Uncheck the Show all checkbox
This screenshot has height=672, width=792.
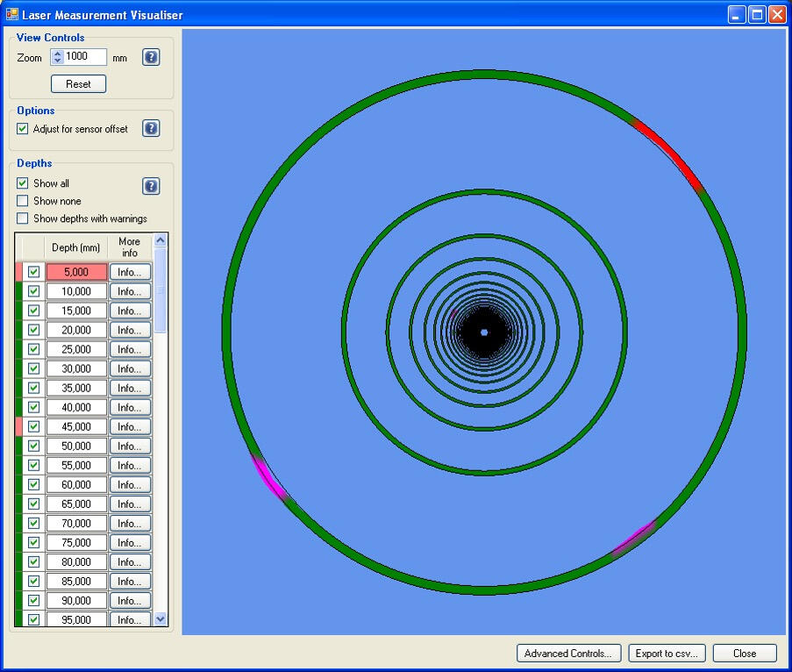coord(23,183)
